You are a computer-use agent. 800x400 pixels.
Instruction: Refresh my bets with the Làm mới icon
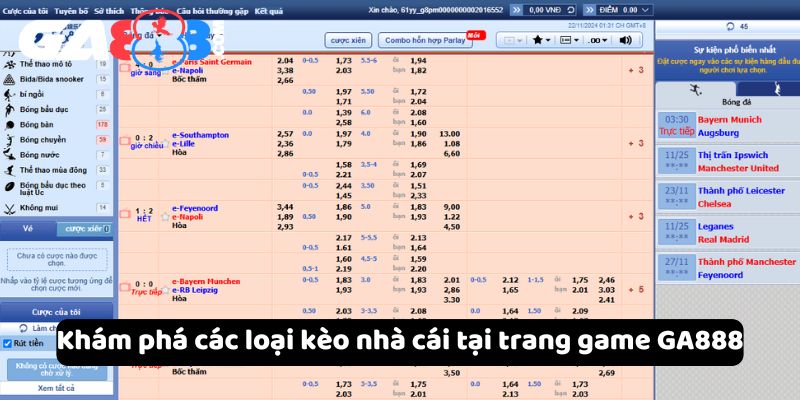(x=23, y=328)
